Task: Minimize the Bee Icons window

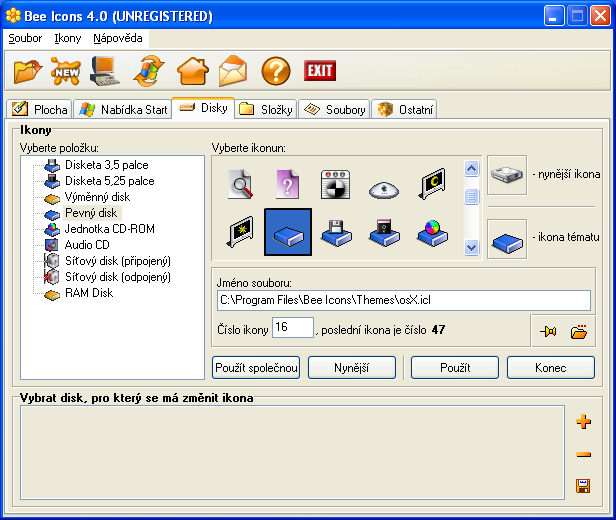Action: click(553, 16)
